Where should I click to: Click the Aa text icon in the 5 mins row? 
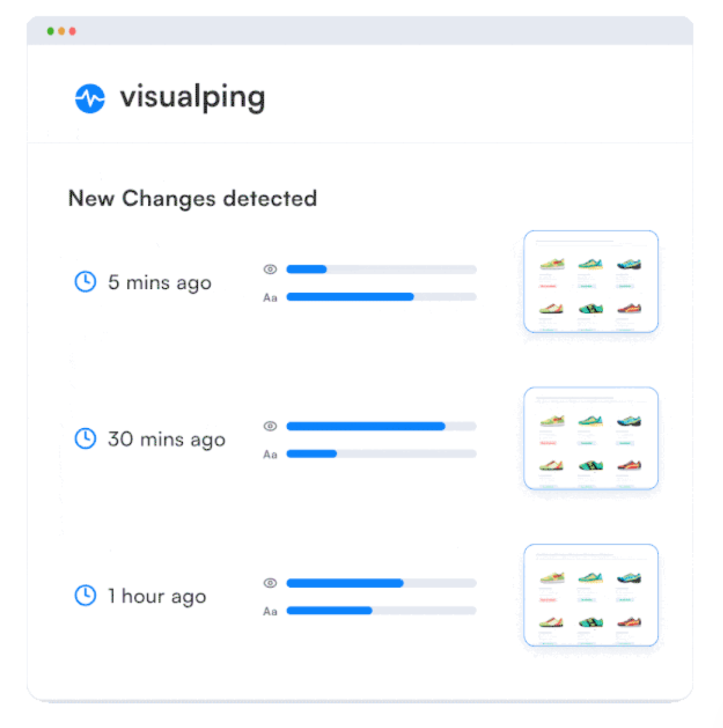(x=270, y=298)
